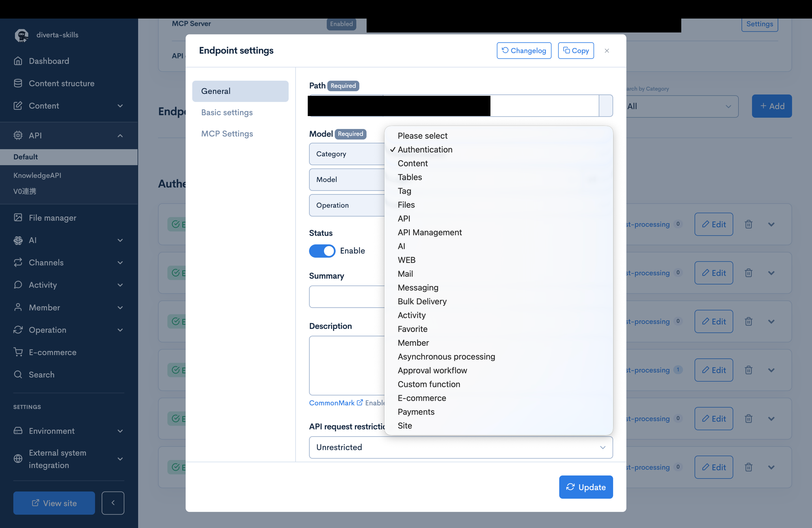Click the E-commerce cart icon

click(x=18, y=352)
